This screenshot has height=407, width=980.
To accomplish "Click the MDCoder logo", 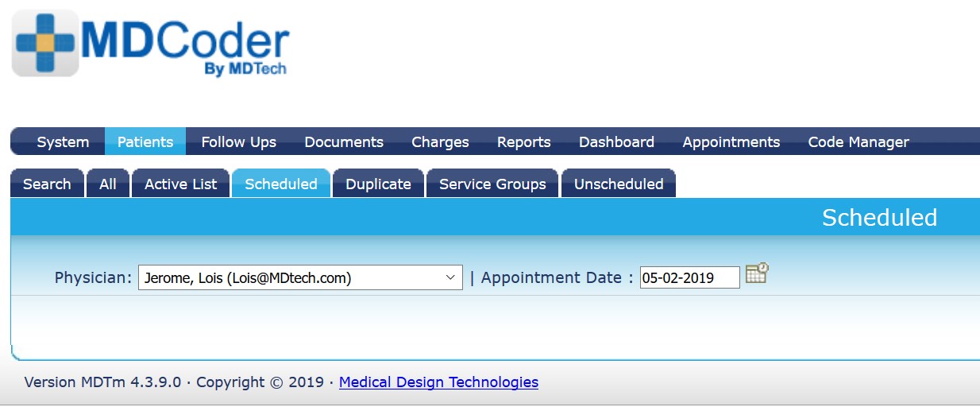I will (x=150, y=43).
